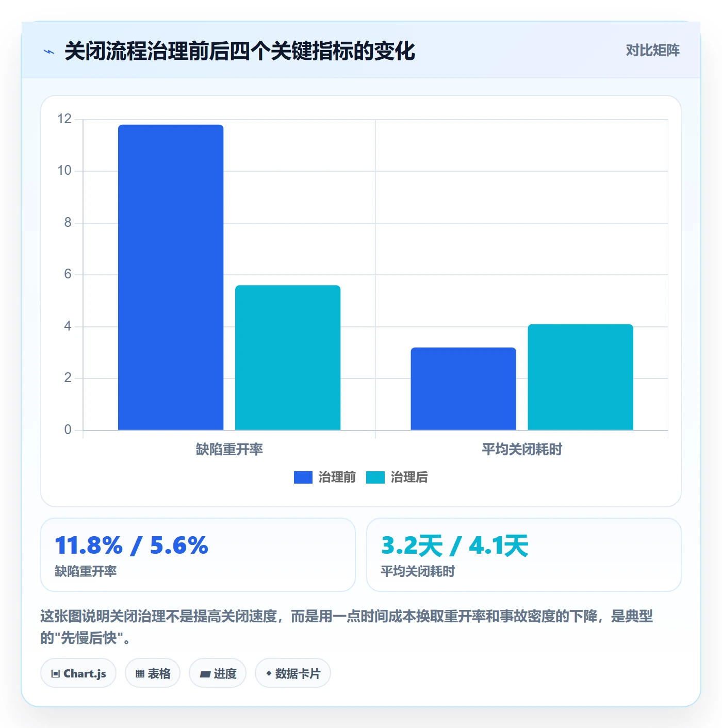The height and width of the screenshot is (728, 722).
Task: Toggle the 治理后 legend item
Action: [397, 477]
